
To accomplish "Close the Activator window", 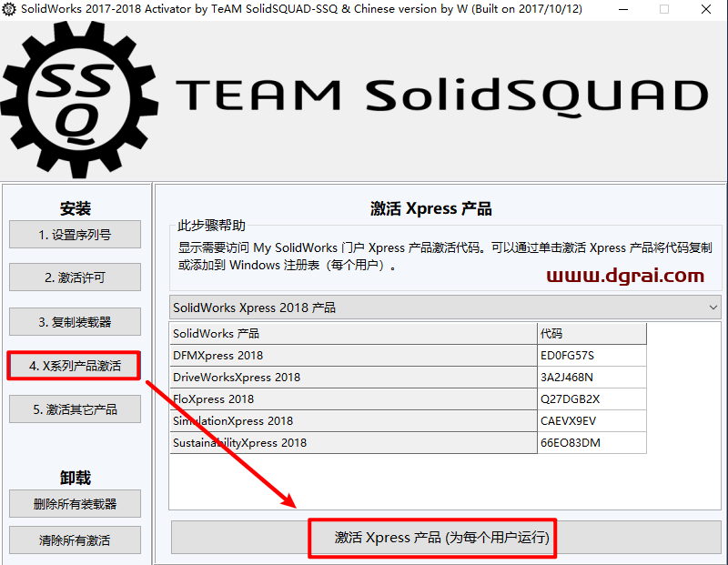I will click(x=706, y=9).
